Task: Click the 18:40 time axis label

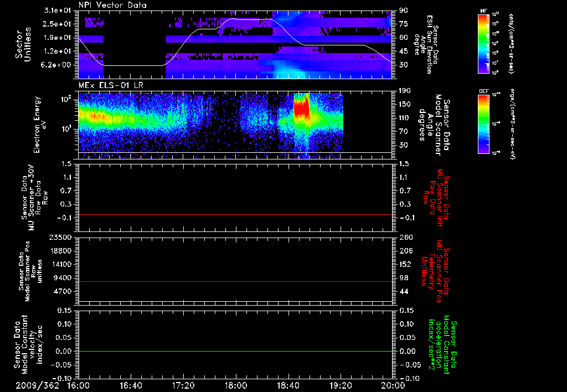Action: (288, 385)
